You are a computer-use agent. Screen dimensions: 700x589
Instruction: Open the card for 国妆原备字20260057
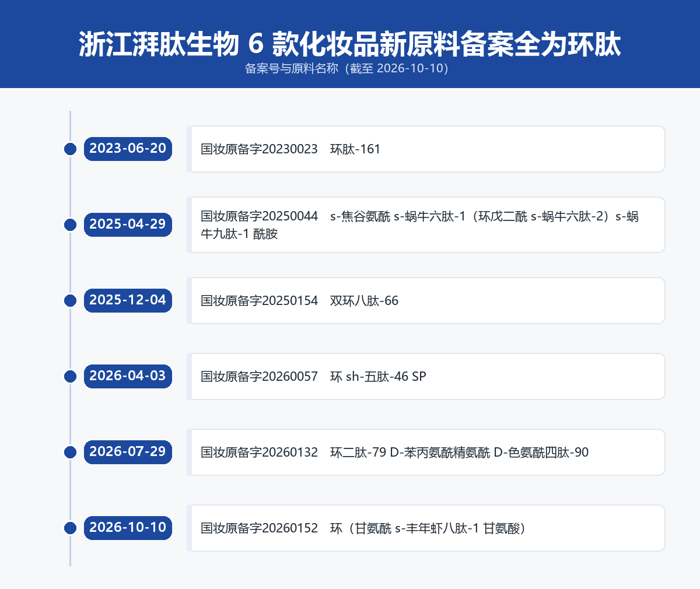click(426, 376)
